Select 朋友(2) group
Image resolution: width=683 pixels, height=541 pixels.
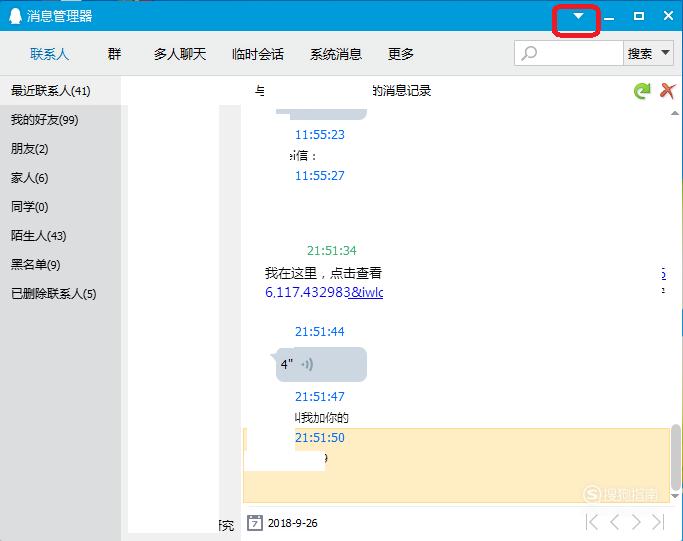tap(60, 149)
